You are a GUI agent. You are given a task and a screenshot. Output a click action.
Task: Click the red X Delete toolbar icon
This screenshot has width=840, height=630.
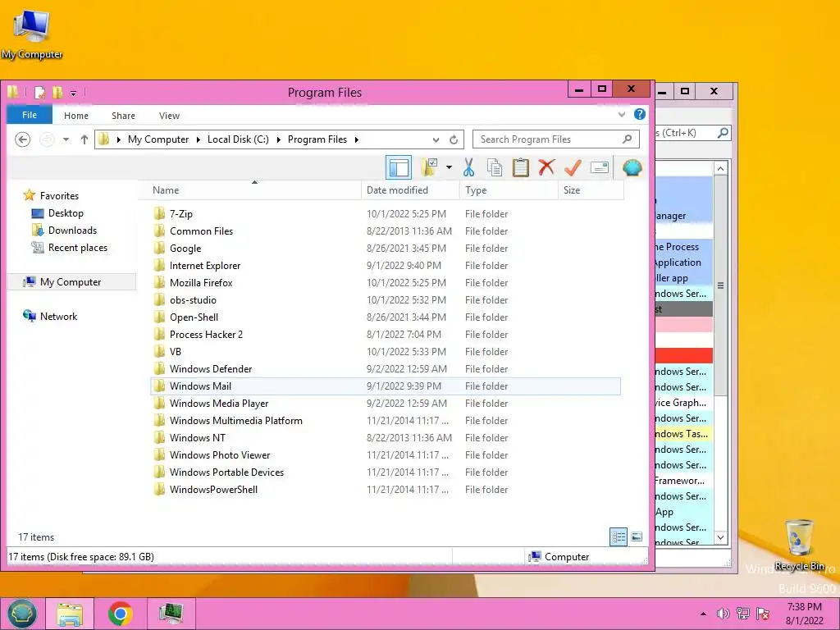click(x=546, y=167)
